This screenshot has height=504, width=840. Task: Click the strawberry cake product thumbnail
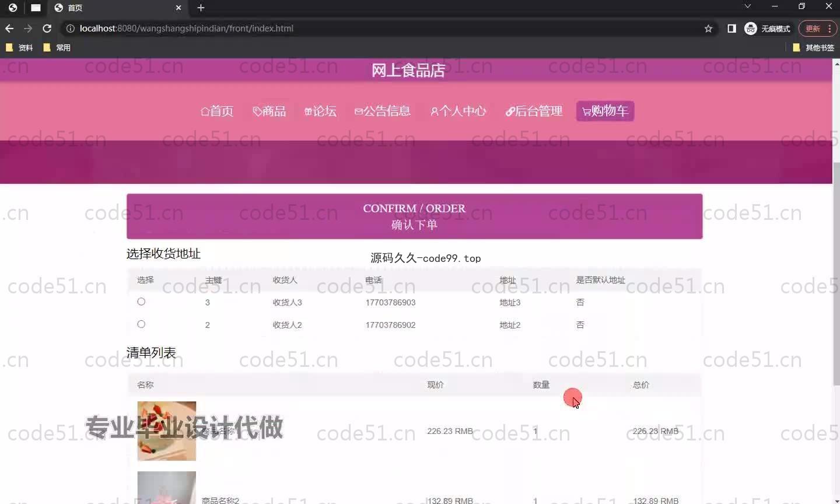pyautogui.click(x=167, y=431)
